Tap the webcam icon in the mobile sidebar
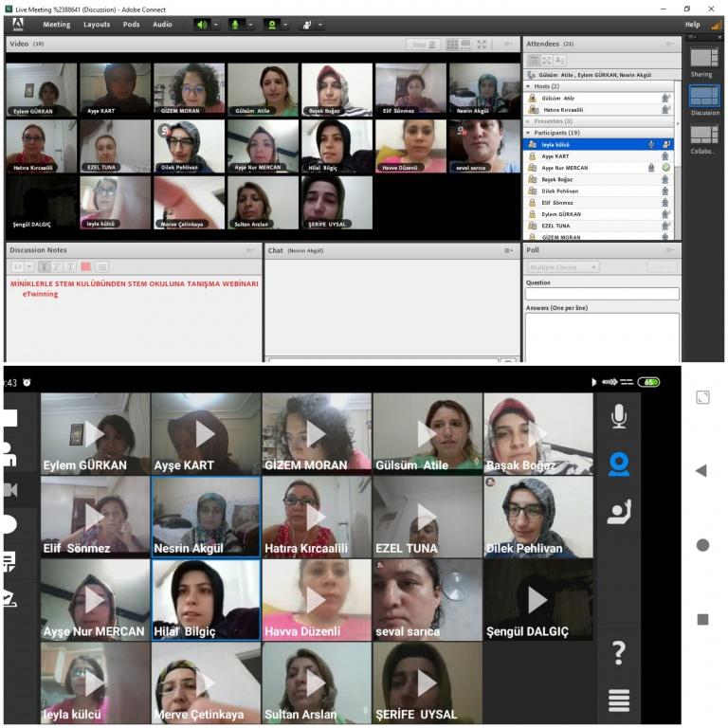This screenshot has height=728, width=728. point(619,464)
